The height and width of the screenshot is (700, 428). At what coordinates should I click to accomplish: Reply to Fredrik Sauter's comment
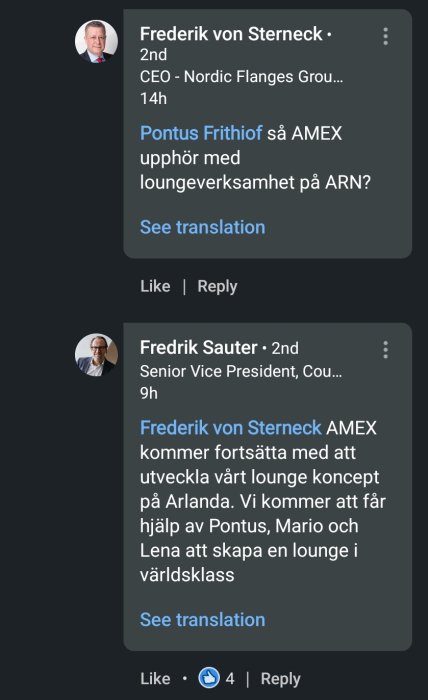(x=281, y=679)
